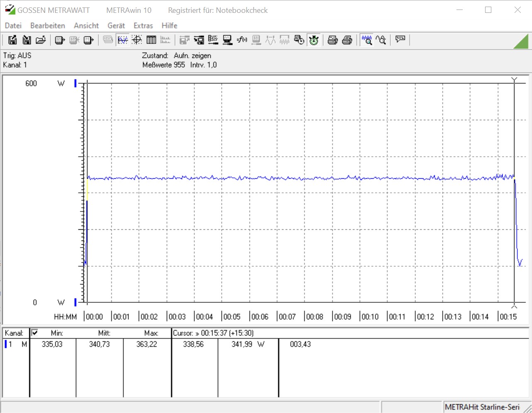Toggle the green stopwatch recording icon
This screenshot has width=532, height=413.
tap(314, 40)
